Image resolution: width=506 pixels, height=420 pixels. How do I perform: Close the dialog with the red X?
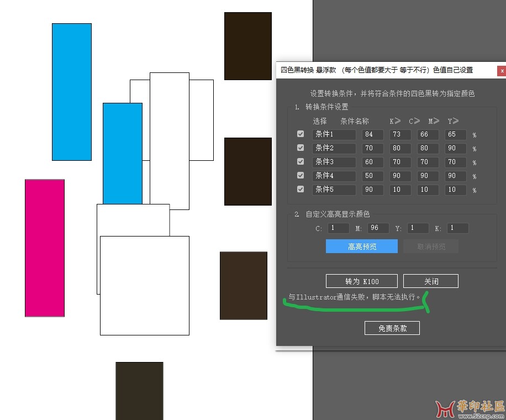502,71
